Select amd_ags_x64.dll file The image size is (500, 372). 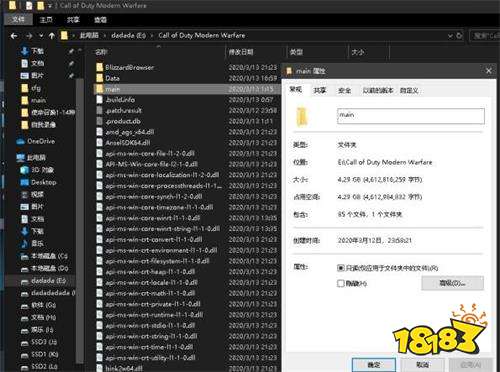click(125, 132)
